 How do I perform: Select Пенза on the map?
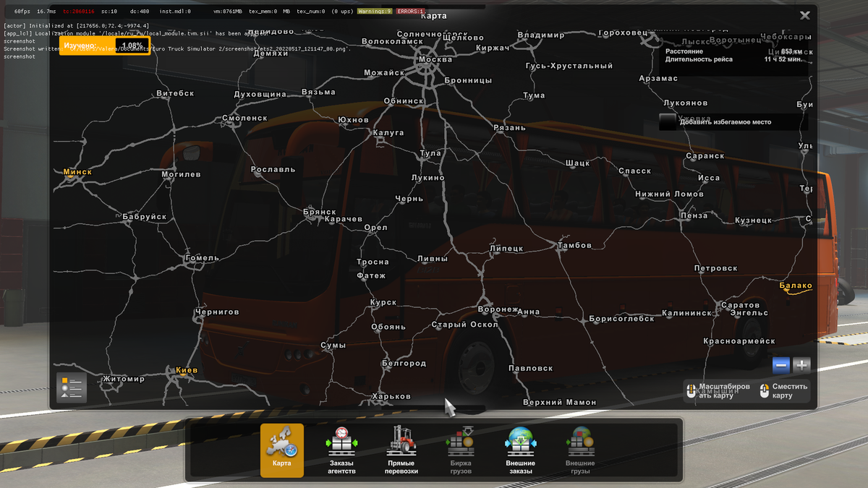[694, 215]
